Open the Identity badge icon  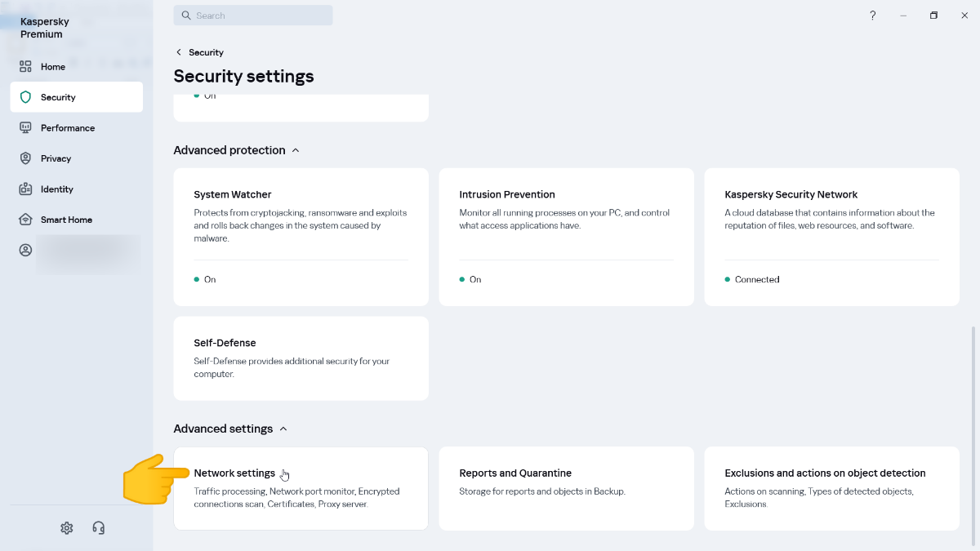coord(25,189)
